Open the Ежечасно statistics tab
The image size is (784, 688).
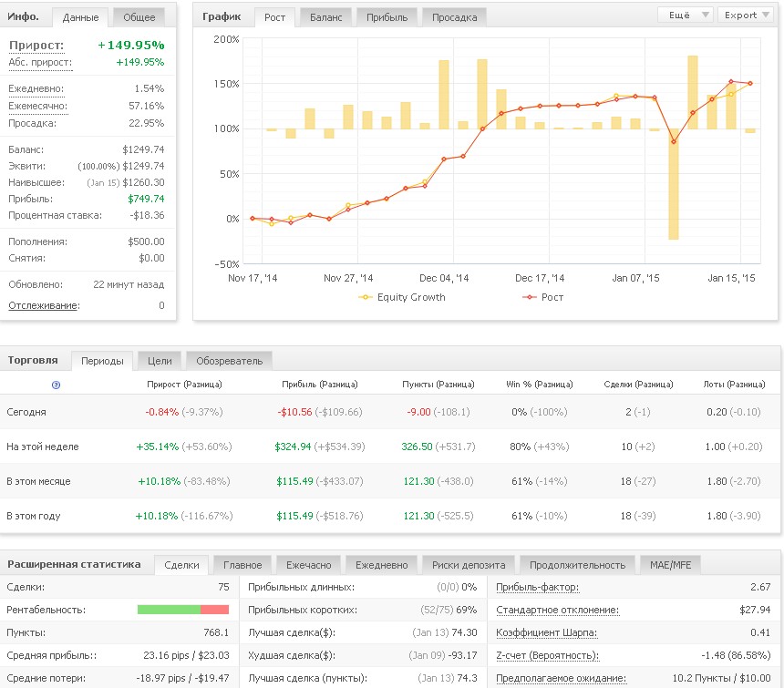coord(308,564)
